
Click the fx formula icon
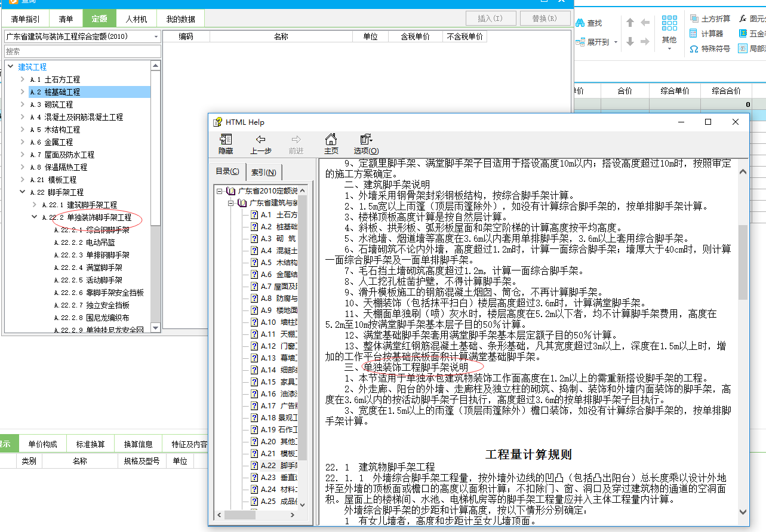click(743, 19)
